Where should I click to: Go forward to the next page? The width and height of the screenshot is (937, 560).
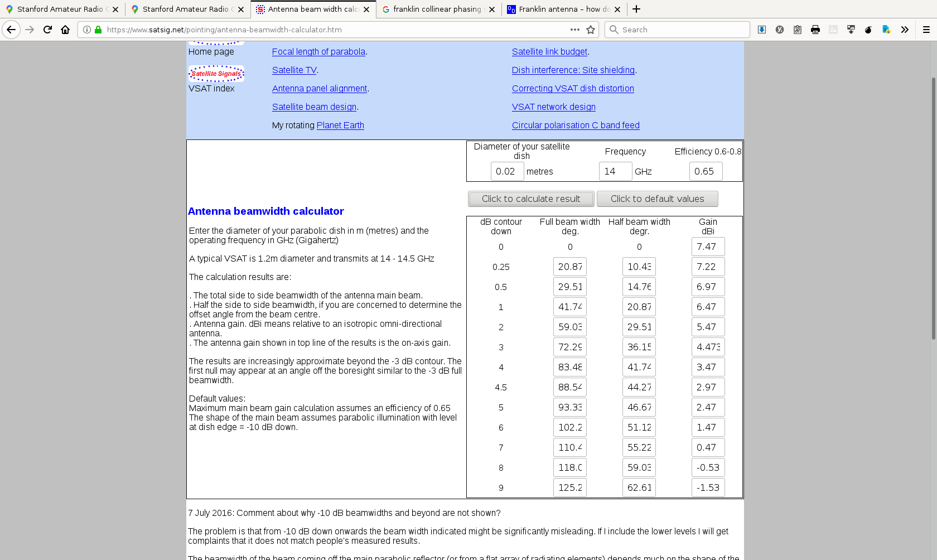coord(30,30)
